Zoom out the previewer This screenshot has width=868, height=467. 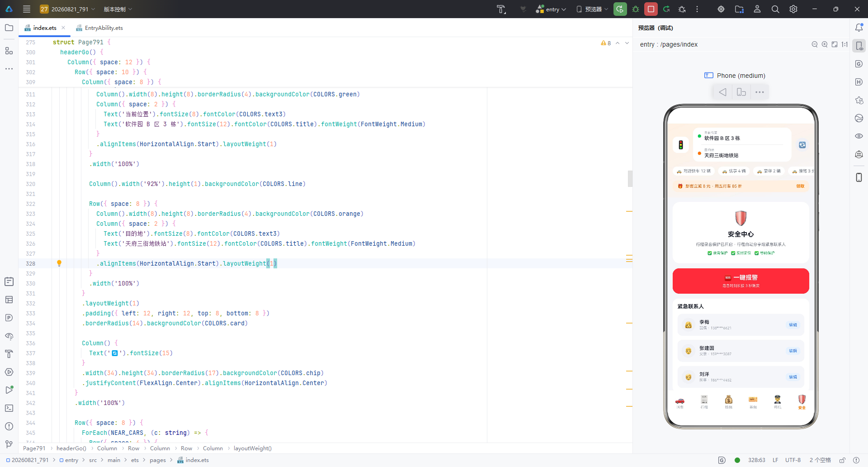pyautogui.click(x=815, y=44)
